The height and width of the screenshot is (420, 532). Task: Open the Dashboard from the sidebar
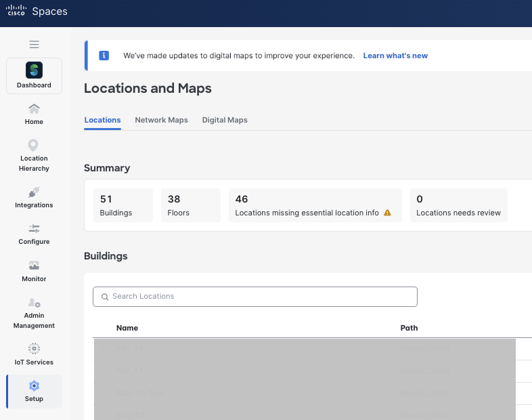click(x=34, y=75)
